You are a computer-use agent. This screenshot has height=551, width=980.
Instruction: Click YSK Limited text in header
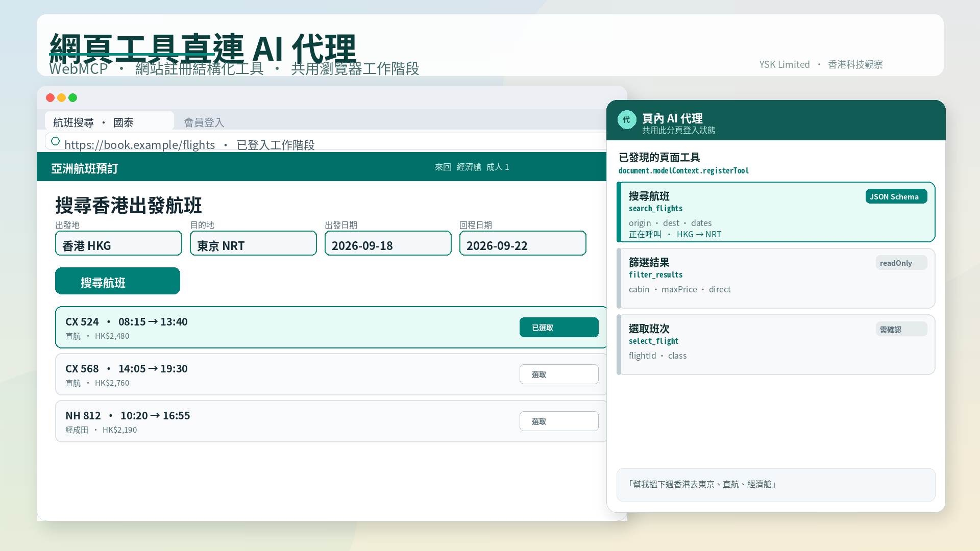(x=785, y=64)
